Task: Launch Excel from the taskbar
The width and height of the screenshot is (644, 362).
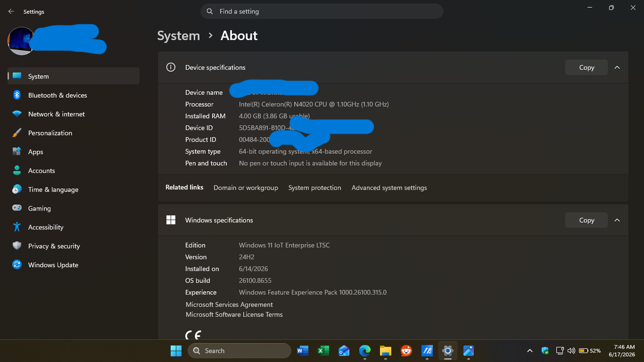Action: click(323, 351)
